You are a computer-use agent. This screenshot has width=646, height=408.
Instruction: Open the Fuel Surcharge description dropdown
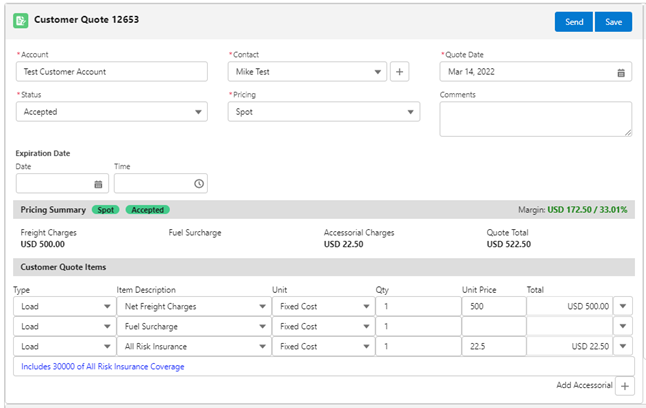[x=194, y=326]
